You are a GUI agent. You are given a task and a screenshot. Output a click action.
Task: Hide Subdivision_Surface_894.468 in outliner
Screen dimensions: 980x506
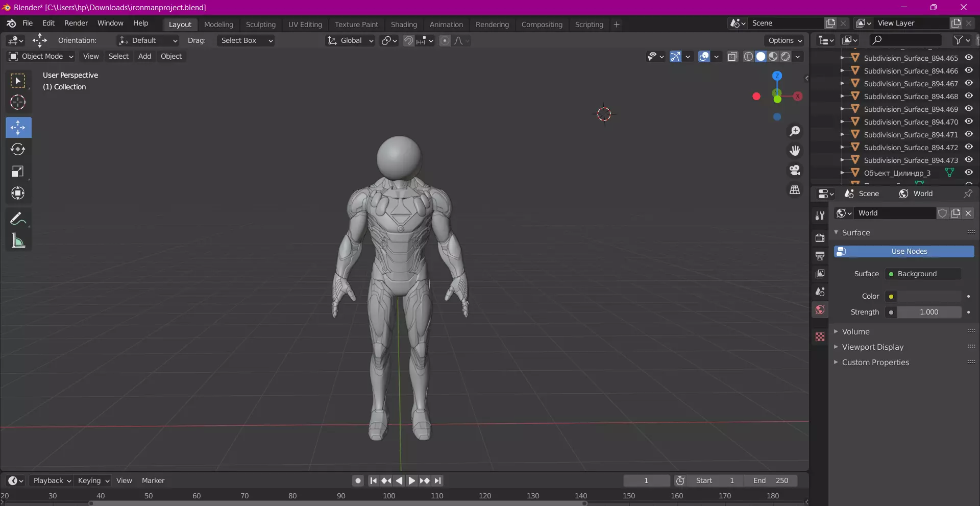(x=969, y=96)
